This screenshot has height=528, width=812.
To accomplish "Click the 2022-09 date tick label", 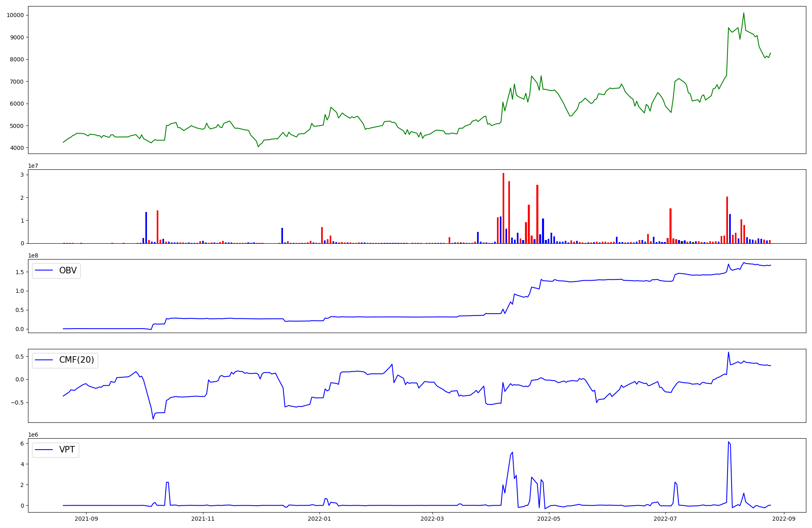I will tap(784, 519).
